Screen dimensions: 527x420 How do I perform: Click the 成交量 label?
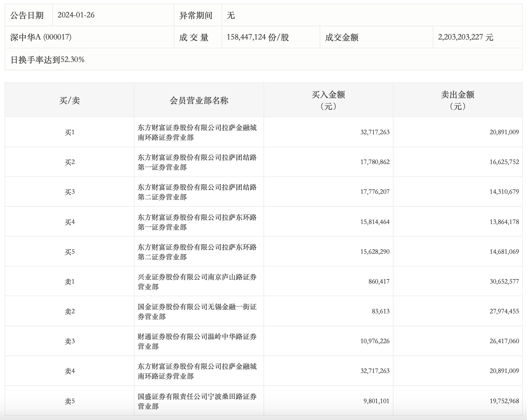(x=194, y=38)
